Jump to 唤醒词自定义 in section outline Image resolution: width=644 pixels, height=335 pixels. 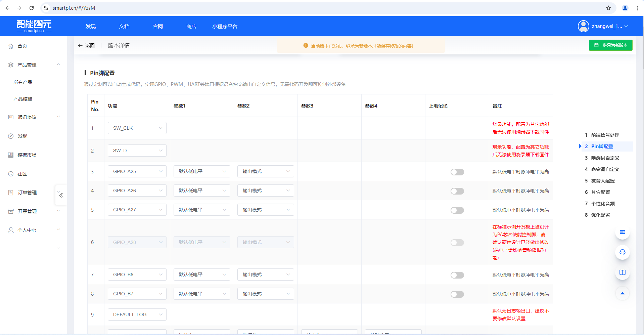tap(605, 158)
